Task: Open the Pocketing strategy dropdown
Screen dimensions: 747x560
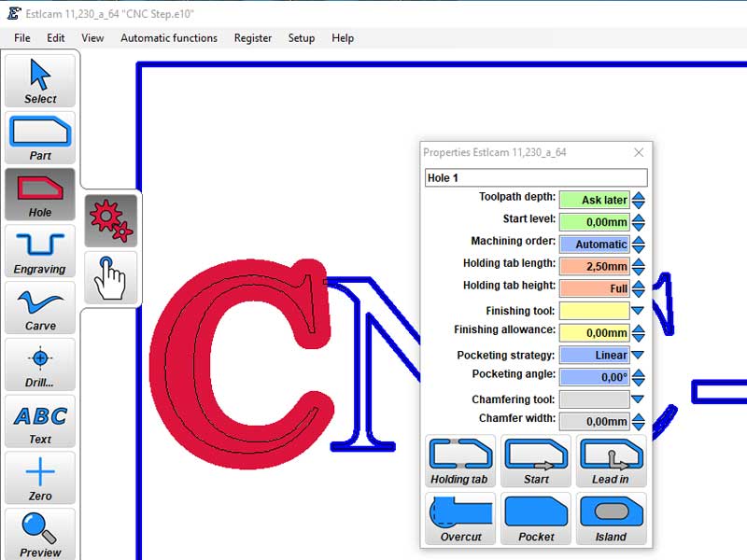Action: [x=639, y=356]
